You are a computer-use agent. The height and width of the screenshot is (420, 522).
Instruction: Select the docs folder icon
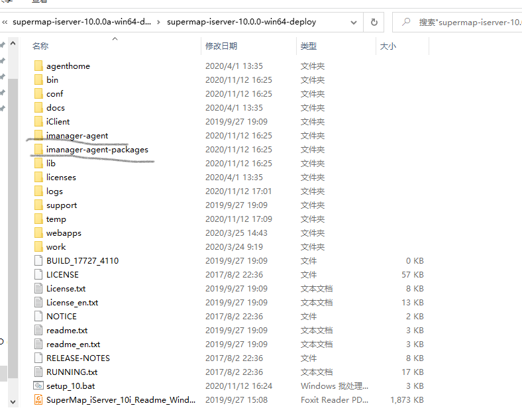pyautogui.click(x=38, y=108)
